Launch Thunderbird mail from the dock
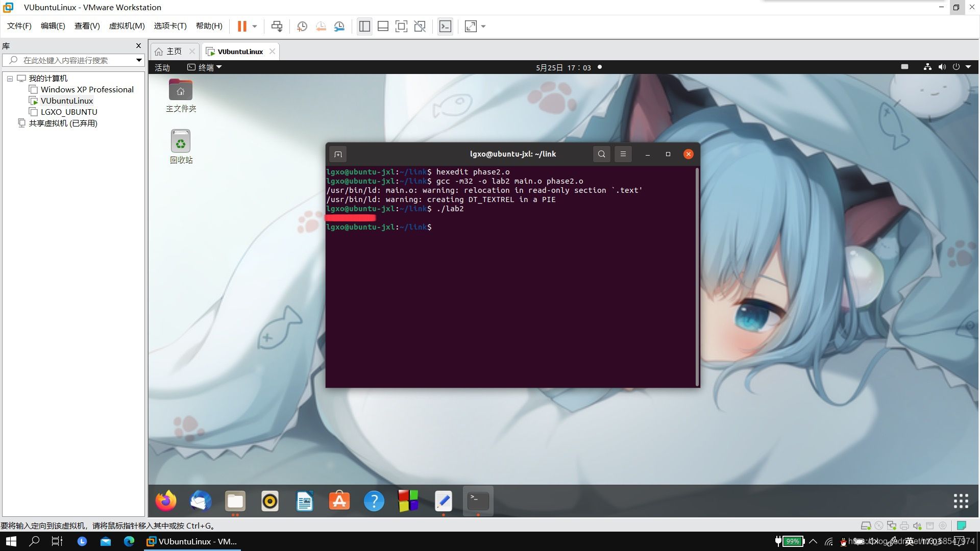This screenshot has width=980, height=551. (200, 501)
